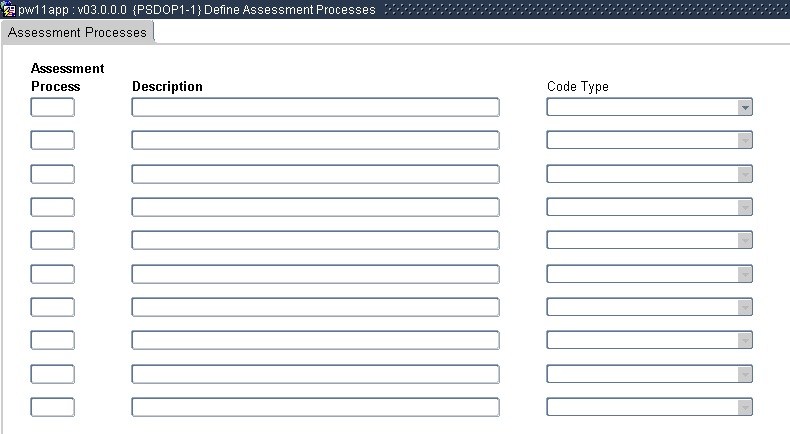The width and height of the screenshot is (790, 434).
Task: Click the first Assessment Process code field
Action: [x=52, y=107]
